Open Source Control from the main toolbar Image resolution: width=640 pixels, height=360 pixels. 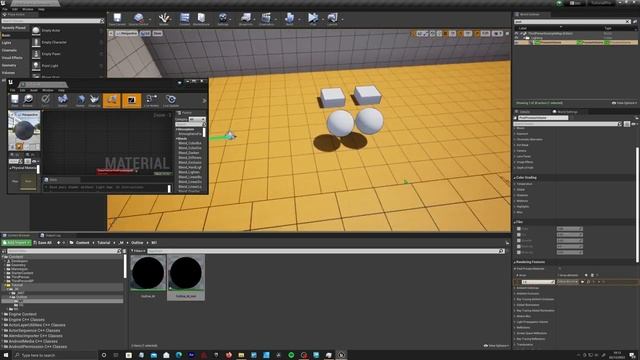tap(139, 19)
